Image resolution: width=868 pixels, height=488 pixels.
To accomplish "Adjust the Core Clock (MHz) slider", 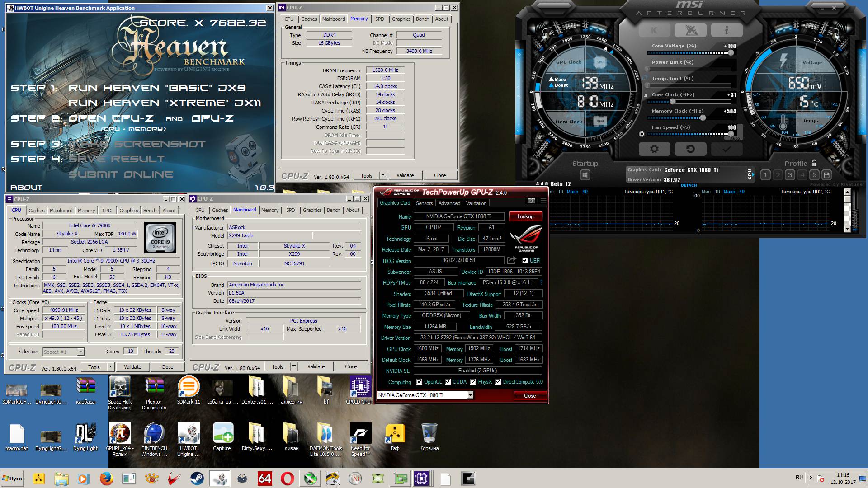I will coord(689,102).
